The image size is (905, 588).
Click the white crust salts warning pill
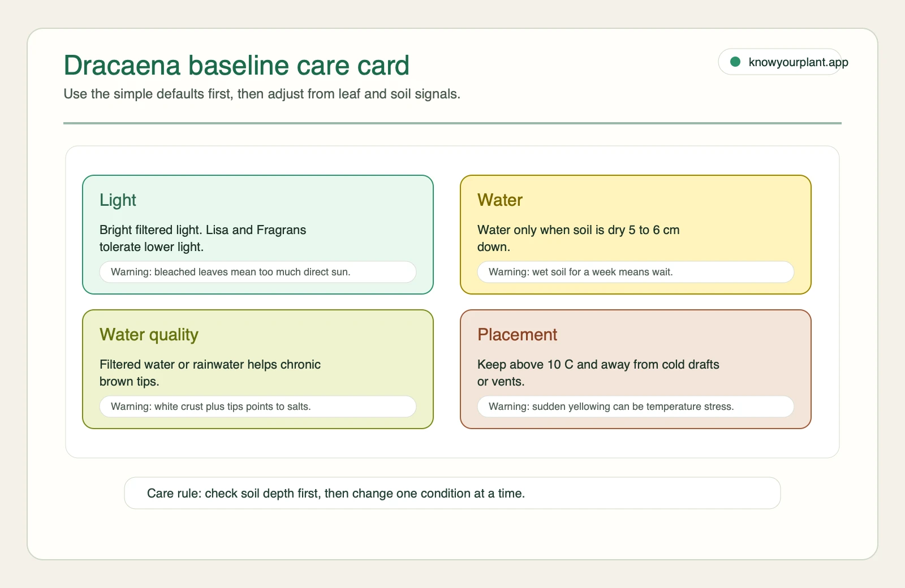[x=258, y=407]
